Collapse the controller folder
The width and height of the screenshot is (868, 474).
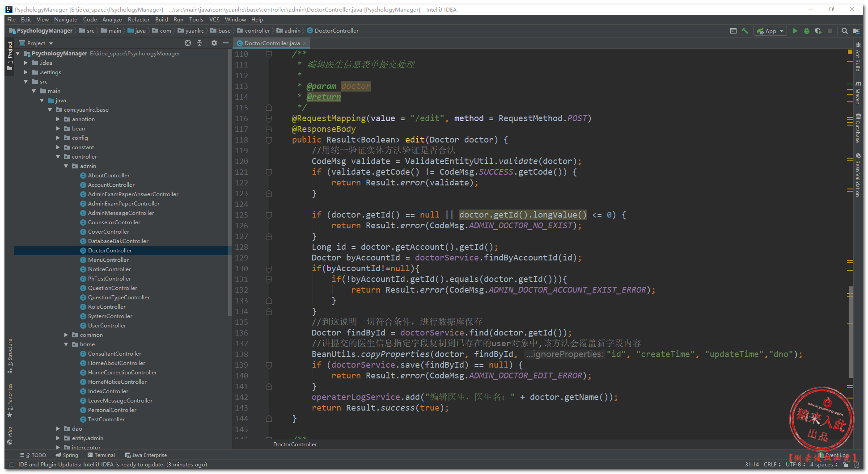tap(58, 157)
